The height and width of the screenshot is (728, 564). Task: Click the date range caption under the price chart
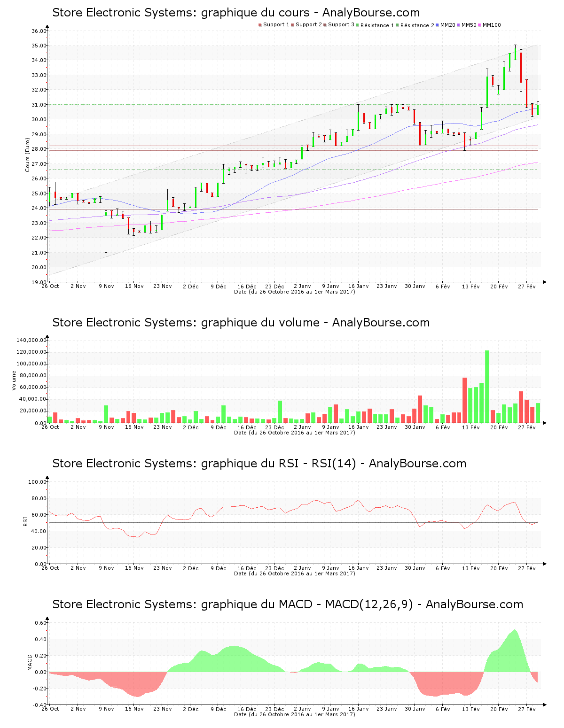[294, 292]
